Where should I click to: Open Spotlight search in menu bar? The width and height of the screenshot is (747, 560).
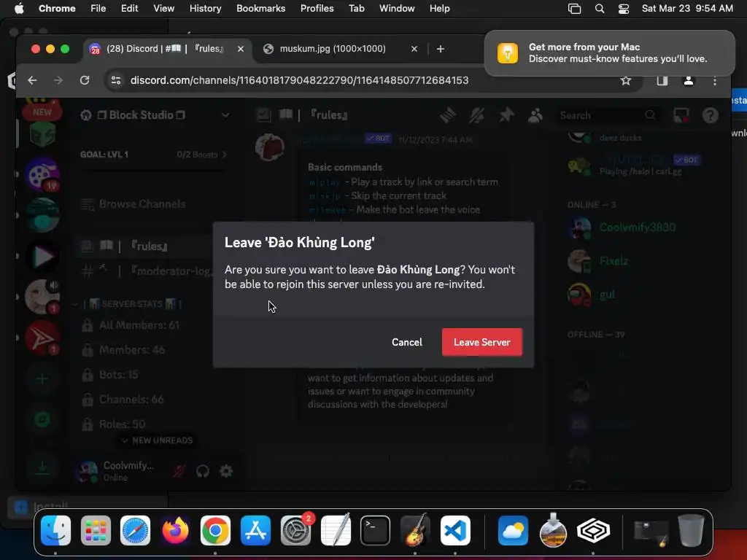[x=600, y=9]
